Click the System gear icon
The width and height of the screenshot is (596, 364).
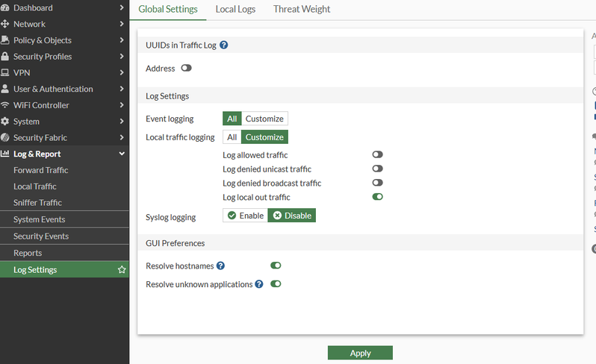click(x=5, y=122)
